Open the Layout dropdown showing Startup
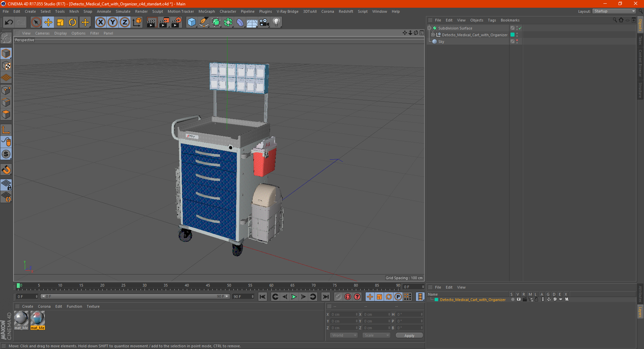Screen dimensions: 644x349 point(614,11)
